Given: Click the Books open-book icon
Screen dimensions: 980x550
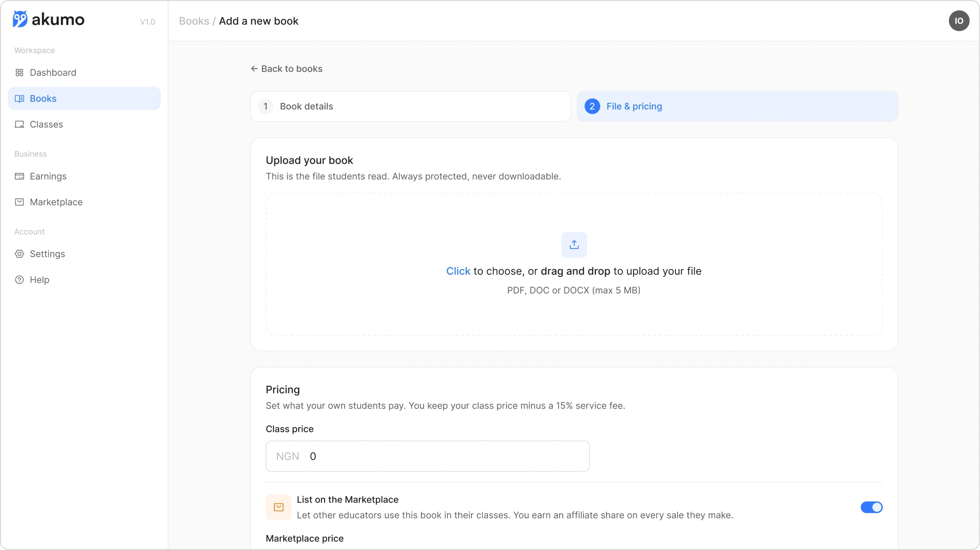Looking at the screenshot, I should (20, 99).
